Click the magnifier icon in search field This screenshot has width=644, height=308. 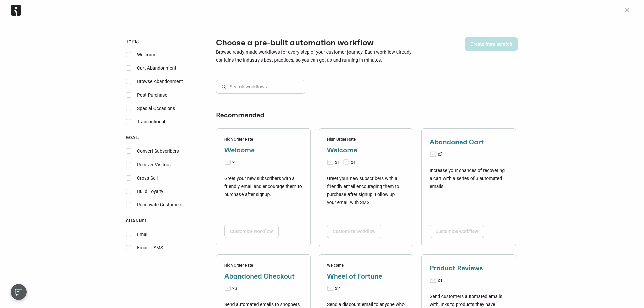click(224, 87)
